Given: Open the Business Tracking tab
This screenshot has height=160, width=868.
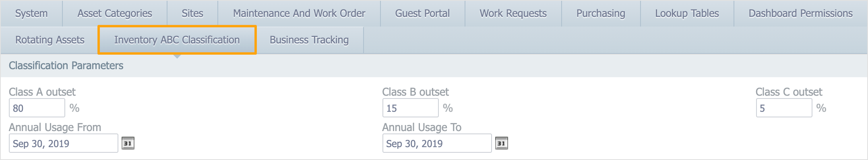Looking at the screenshot, I should tap(309, 40).
